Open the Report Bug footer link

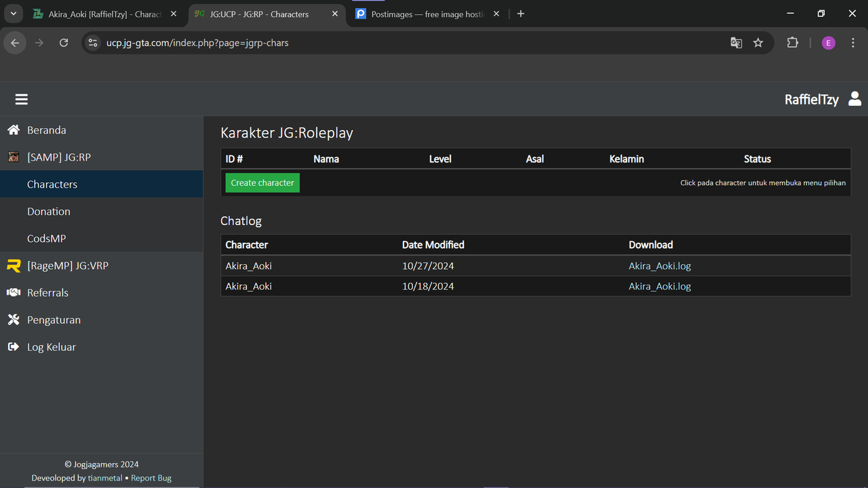151,478
